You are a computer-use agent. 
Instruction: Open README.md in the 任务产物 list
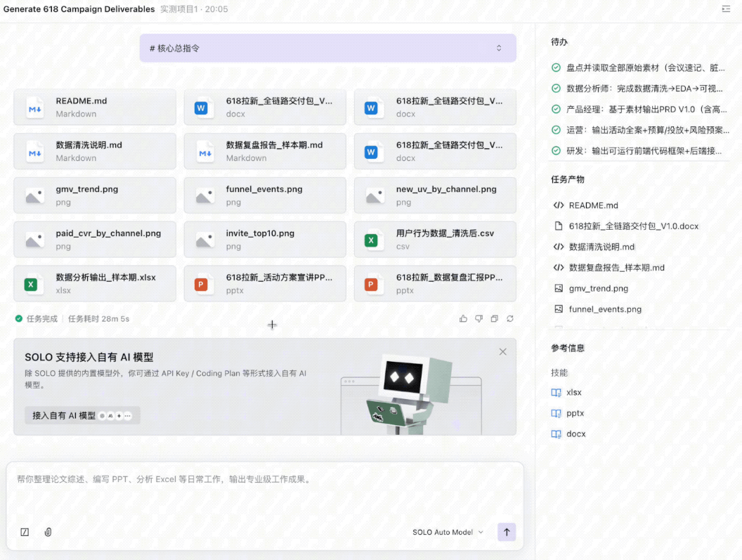pyautogui.click(x=593, y=206)
